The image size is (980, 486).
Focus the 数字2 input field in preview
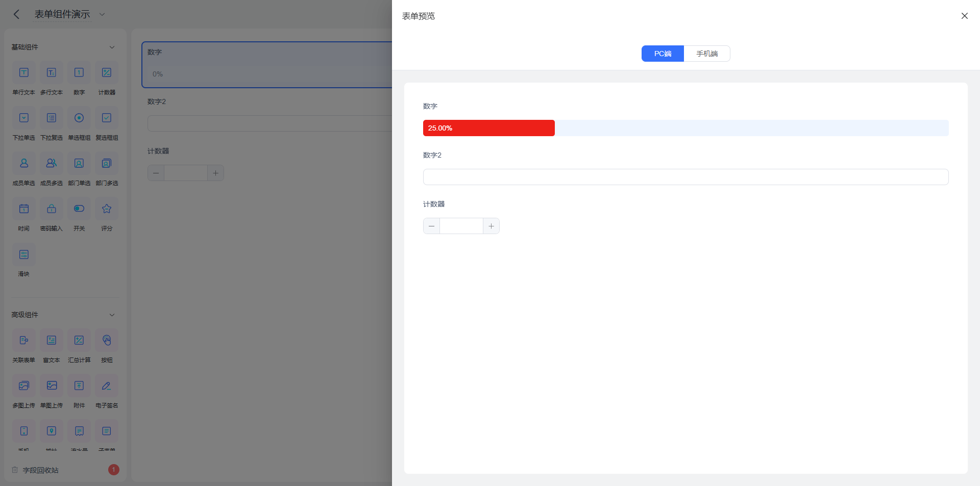tap(685, 177)
